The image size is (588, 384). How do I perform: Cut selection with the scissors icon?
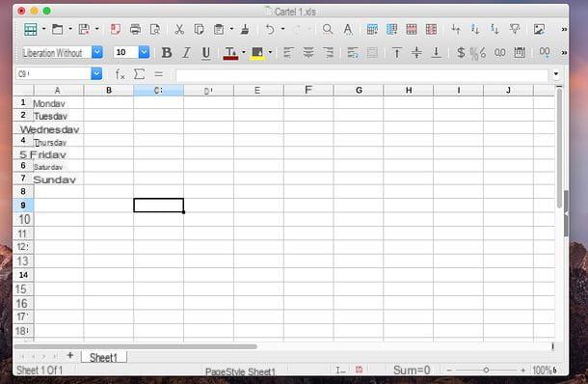pos(179,29)
